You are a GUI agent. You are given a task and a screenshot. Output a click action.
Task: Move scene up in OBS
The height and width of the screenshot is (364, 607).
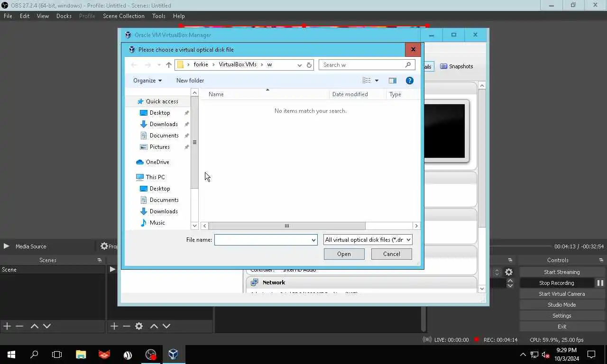(34, 326)
